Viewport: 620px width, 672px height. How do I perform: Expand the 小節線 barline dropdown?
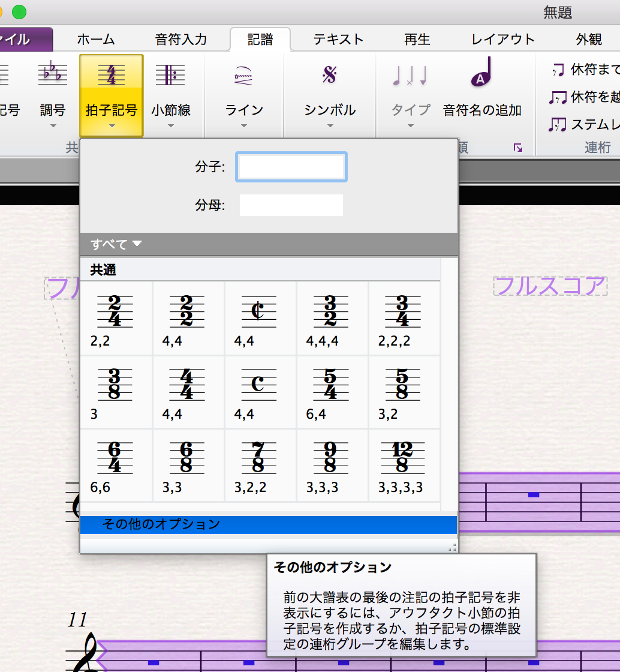[171, 96]
